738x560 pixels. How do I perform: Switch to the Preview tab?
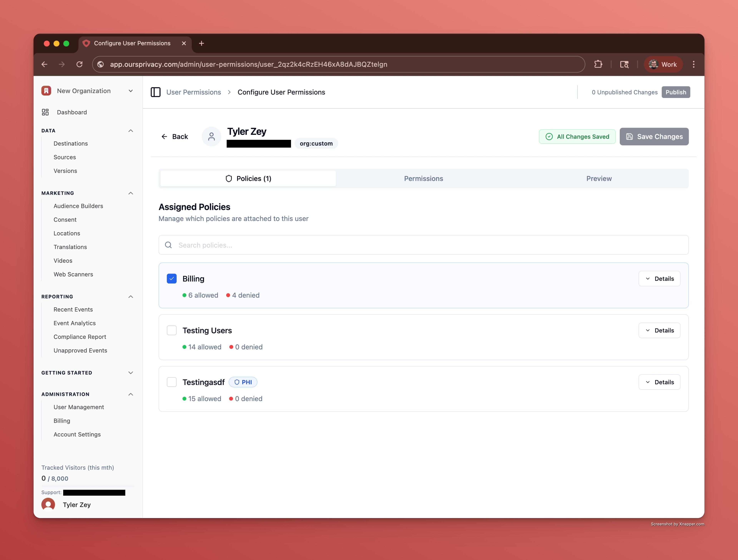[598, 178]
